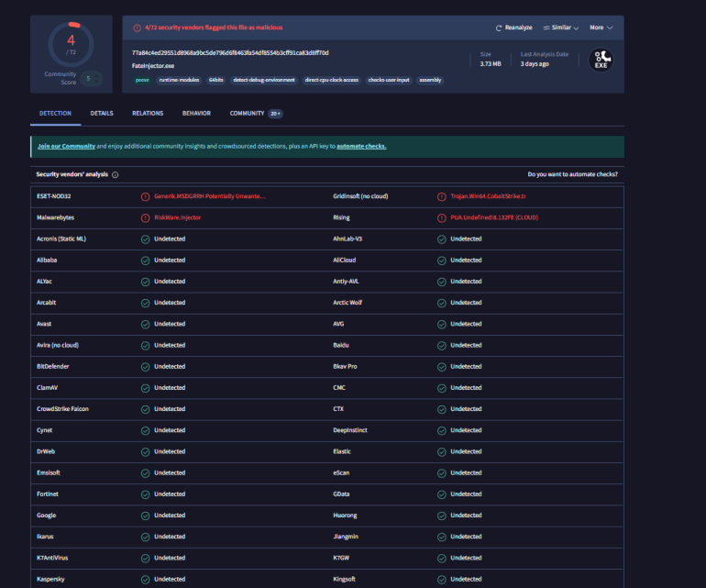Screen dimensions: 706x588
Task: Click the AliCloud undetected check icon
Action: (x=442, y=261)
